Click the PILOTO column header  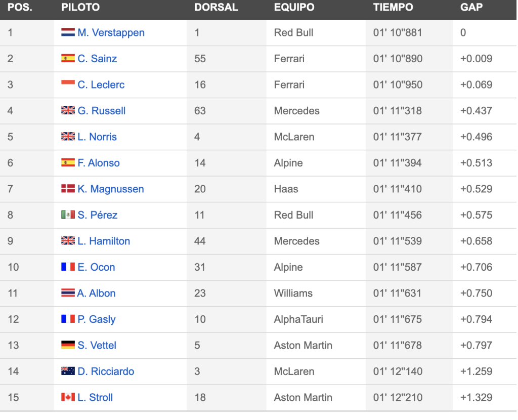click(x=80, y=7)
